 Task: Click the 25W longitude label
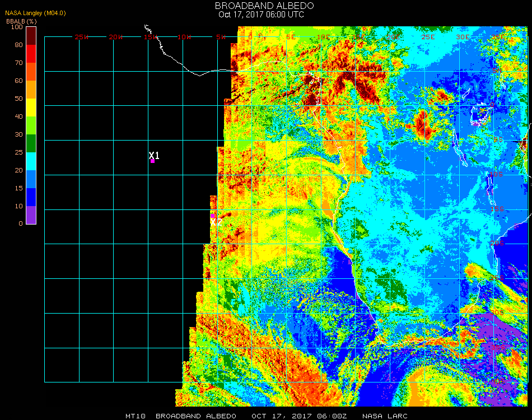pyautogui.click(x=82, y=37)
